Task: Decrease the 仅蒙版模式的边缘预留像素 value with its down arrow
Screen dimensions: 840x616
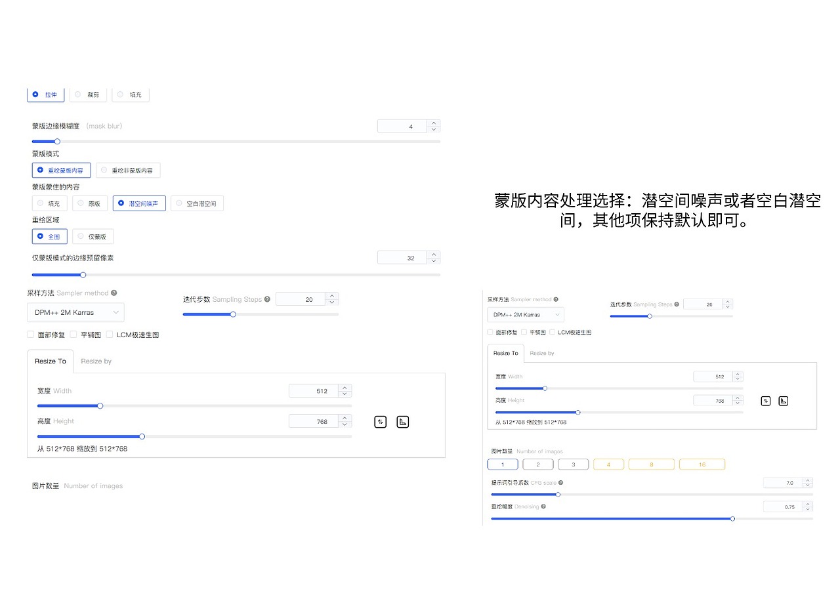Action: (x=434, y=261)
